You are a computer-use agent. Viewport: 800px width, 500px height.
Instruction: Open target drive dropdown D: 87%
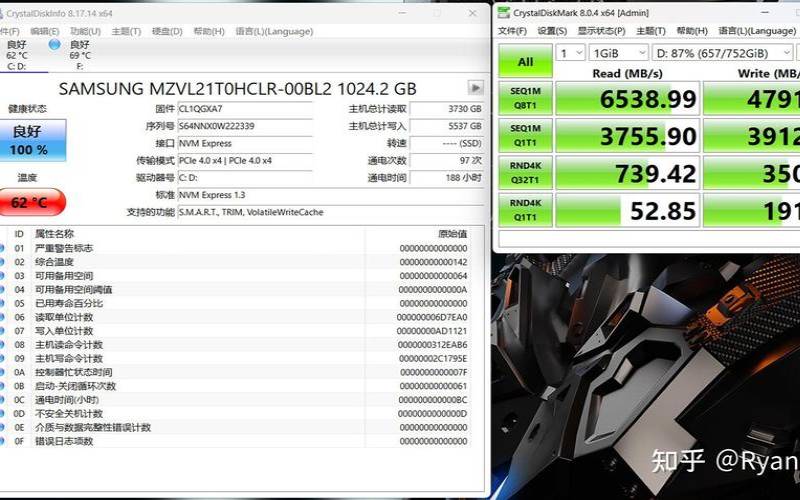[x=722, y=53]
